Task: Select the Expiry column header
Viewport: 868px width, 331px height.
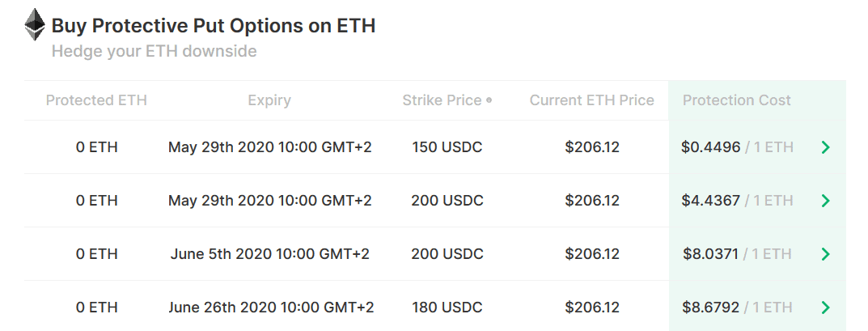Action: (x=269, y=101)
